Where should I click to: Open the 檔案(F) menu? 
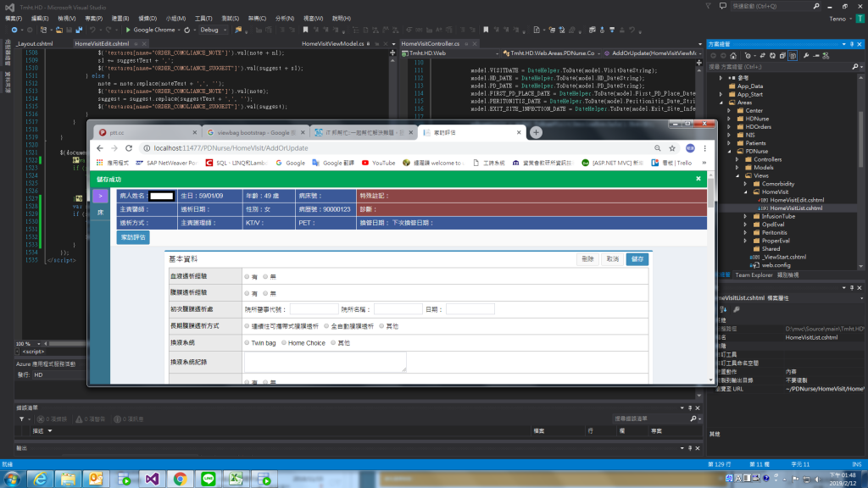click(x=14, y=19)
